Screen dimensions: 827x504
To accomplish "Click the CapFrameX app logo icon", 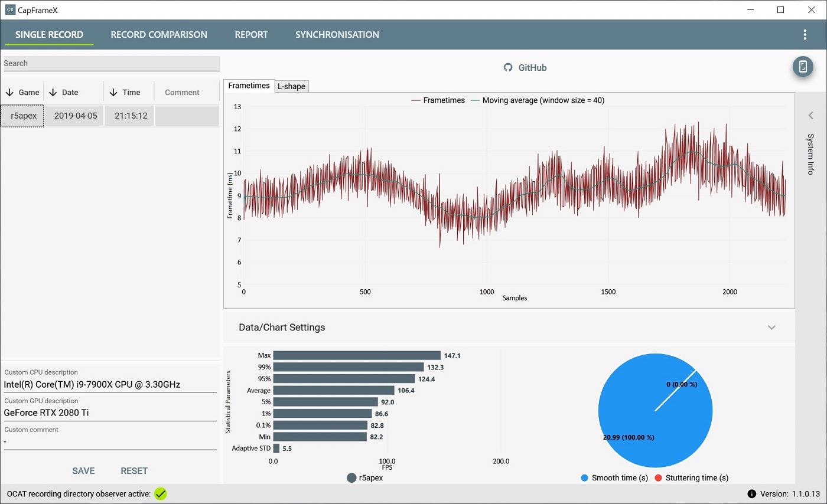I will [9, 10].
